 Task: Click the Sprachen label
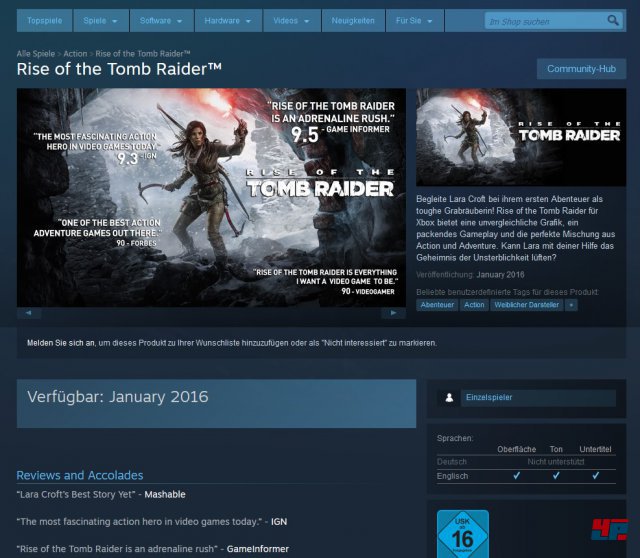pos(455,438)
